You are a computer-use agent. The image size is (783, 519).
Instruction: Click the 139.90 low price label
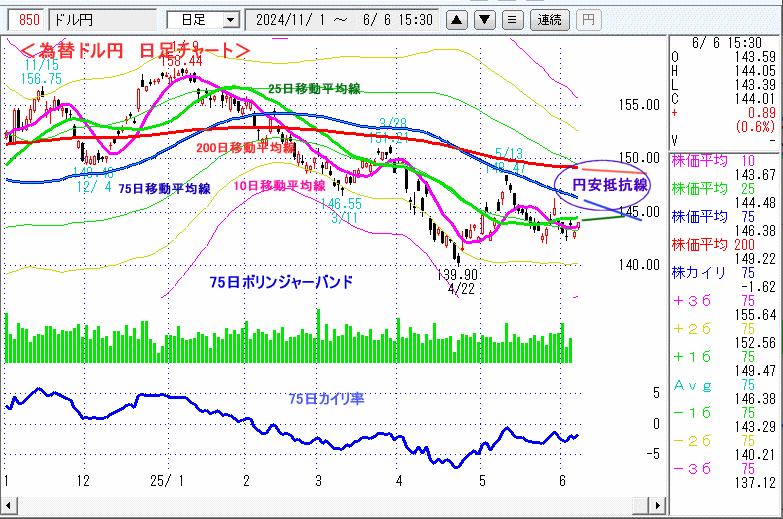coord(457,275)
